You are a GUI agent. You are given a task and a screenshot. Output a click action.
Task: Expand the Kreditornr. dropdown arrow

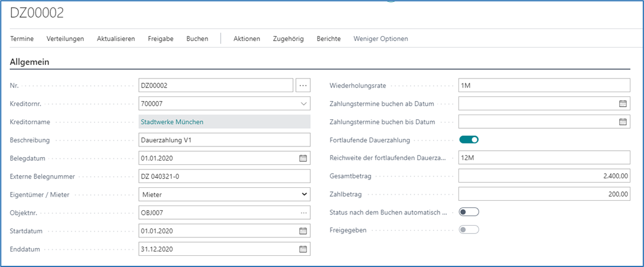coord(304,104)
